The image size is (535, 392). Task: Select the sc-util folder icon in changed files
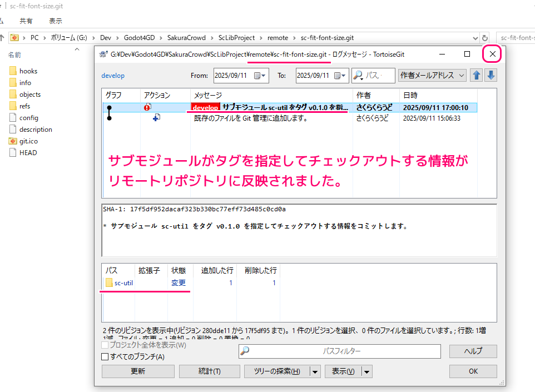[x=110, y=283]
